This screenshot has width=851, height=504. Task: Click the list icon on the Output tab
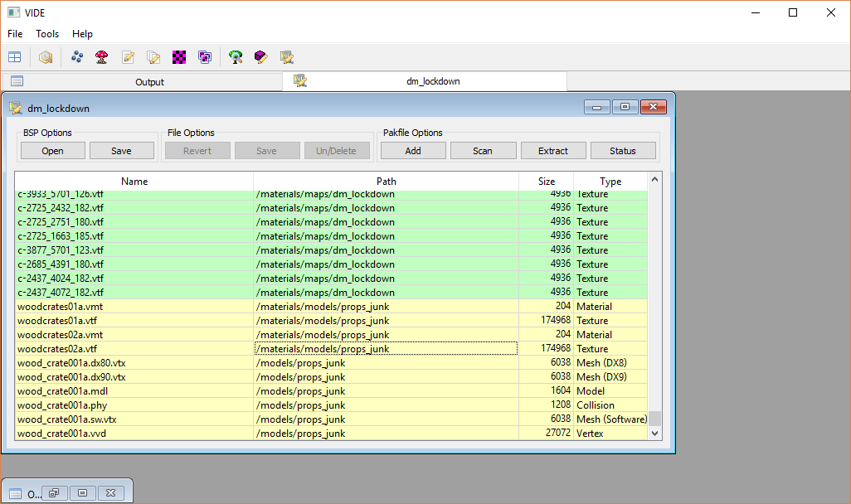[x=17, y=81]
